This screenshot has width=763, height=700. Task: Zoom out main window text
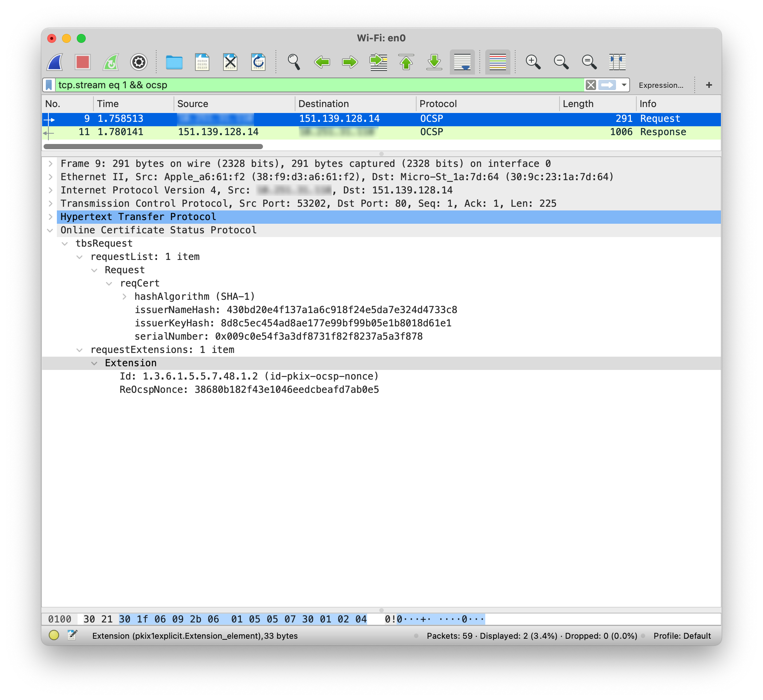click(561, 62)
